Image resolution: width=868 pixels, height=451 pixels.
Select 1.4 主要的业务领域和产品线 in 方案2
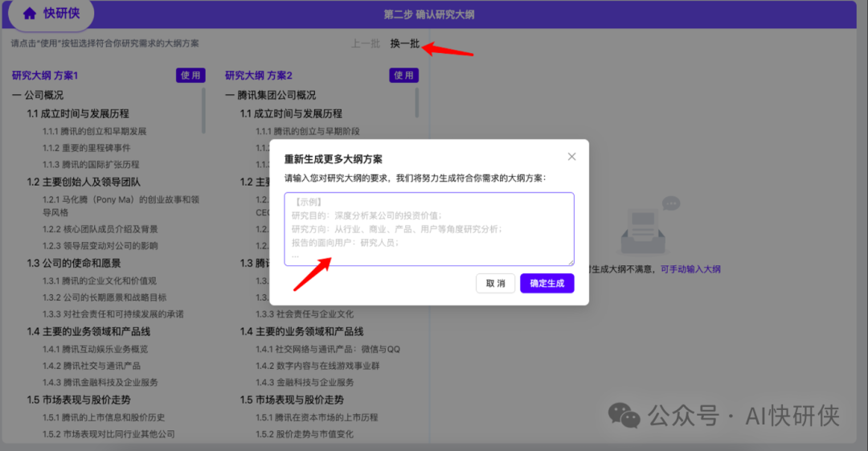[301, 332]
